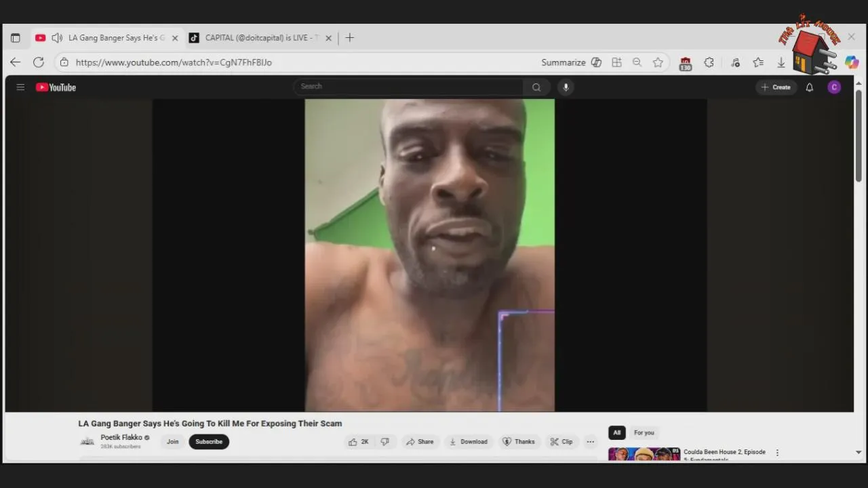
Task: Download this video
Action: pos(469,442)
